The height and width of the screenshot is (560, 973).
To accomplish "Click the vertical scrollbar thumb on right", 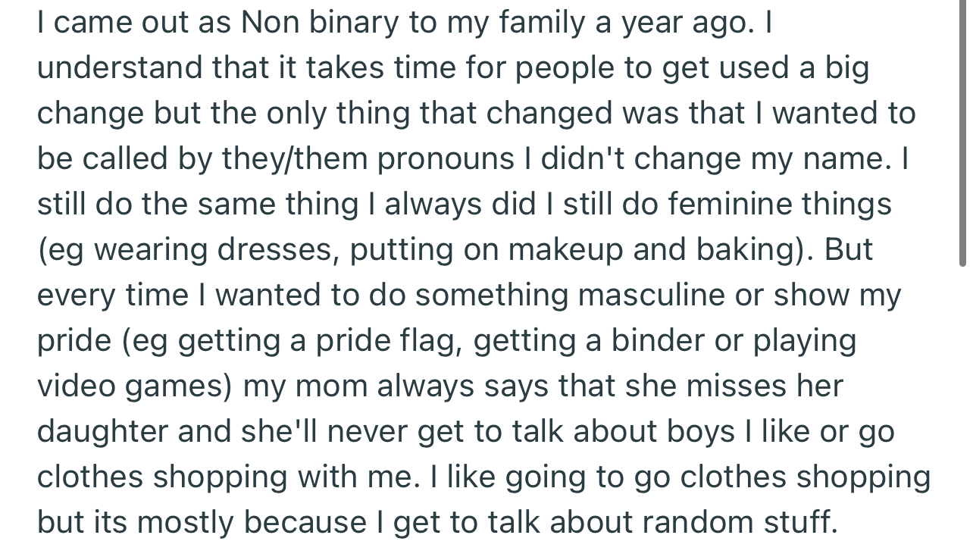I will coord(963,133).
